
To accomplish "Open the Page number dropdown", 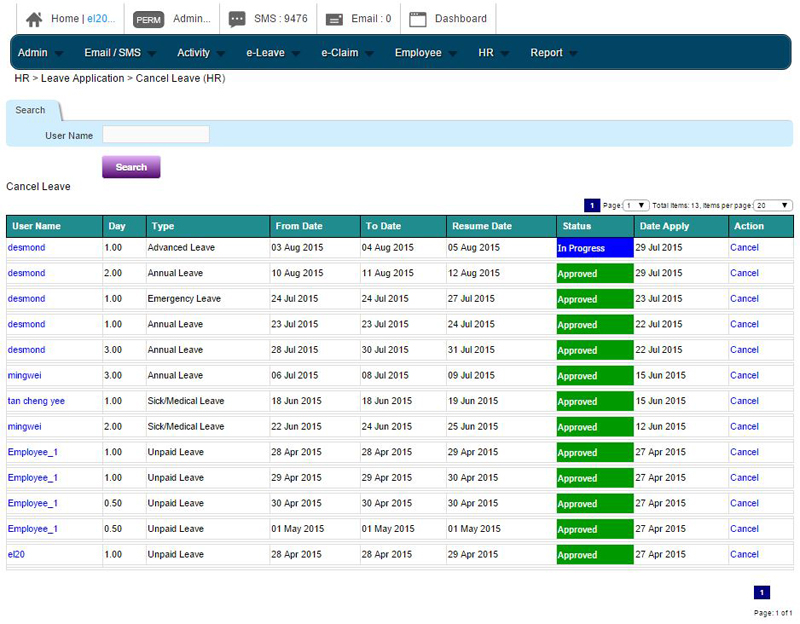I will [636, 205].
